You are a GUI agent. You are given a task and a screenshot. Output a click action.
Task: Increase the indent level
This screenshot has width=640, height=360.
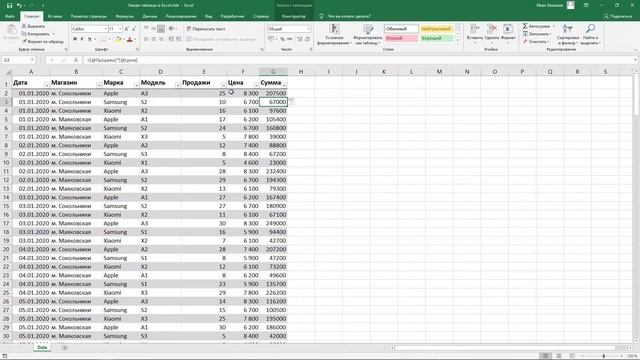point(178,39)
